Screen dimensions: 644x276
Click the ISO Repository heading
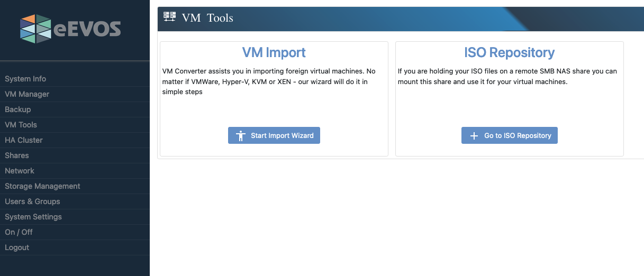tap(509, 53)
